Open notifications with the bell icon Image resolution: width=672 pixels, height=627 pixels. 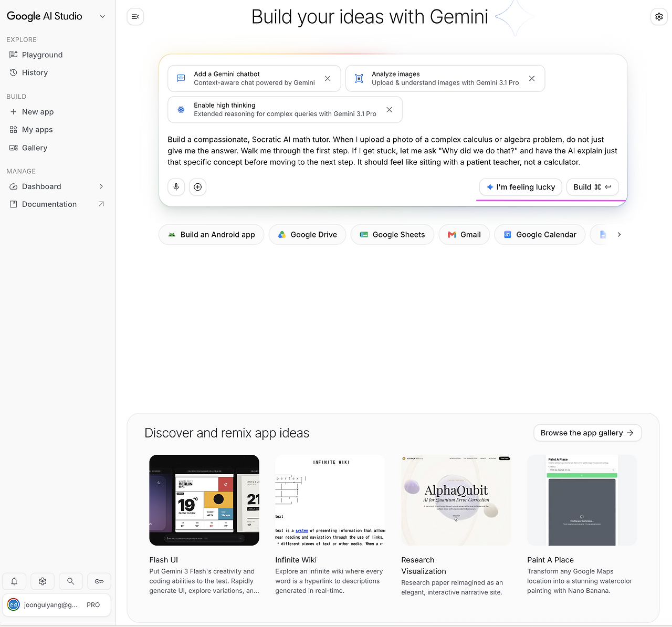click(x=14, y=581)
